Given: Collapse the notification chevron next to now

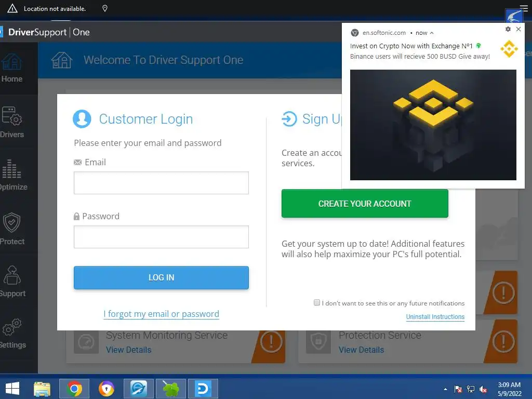Looking at the screenshot, I should tap(432, 33).
